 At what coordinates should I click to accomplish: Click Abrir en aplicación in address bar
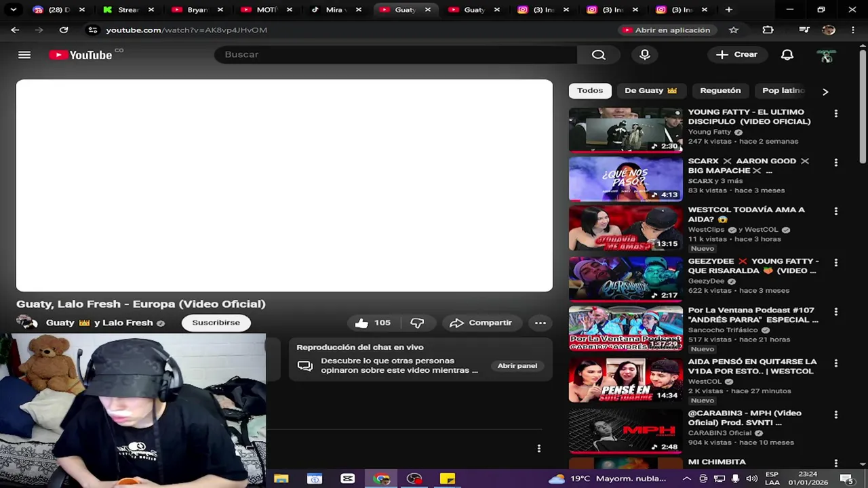tap(666, 30)
